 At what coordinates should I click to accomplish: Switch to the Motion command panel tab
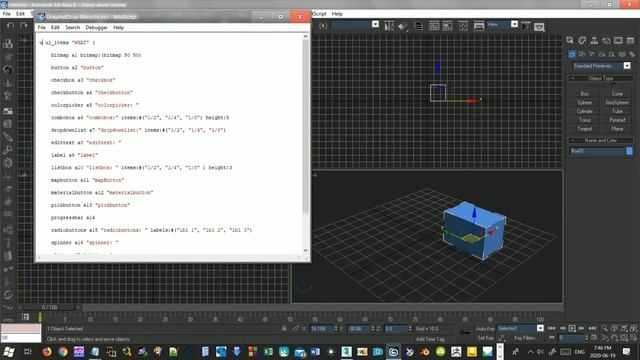point(607,40)
